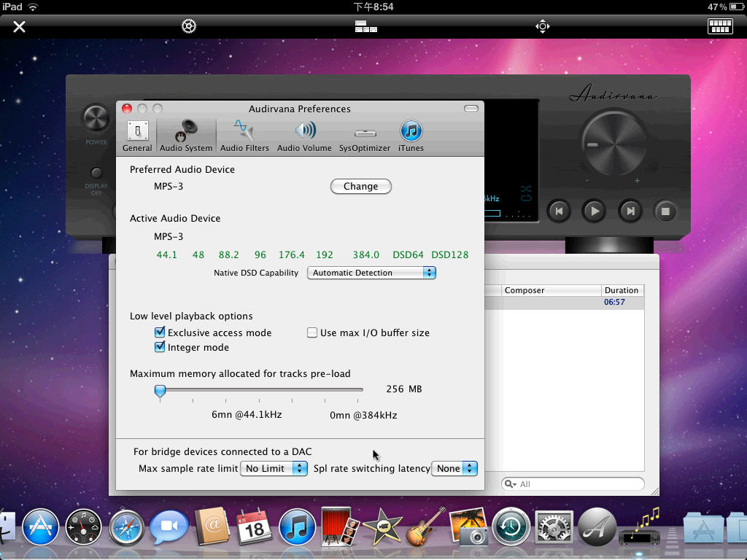Viewport: 747px width, 560px height.
Task: Switch to Audio System tab
Action: [x=186, y=136]
